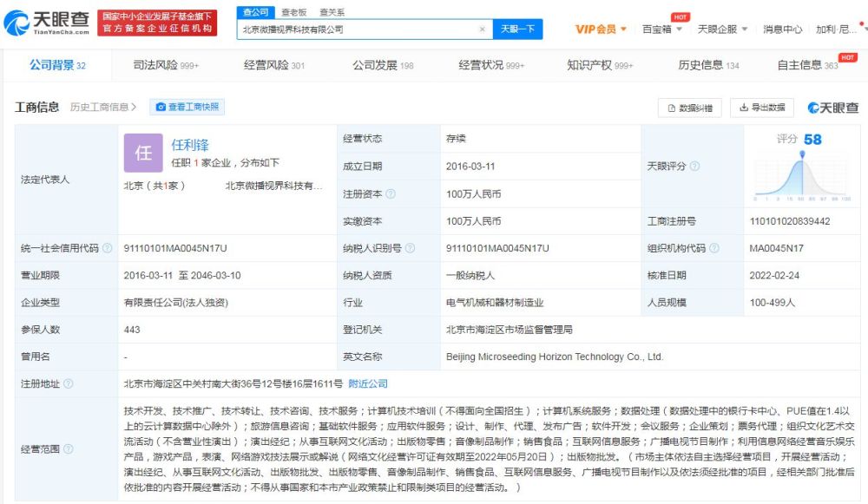Click the help icon beside 纳税人识别号
The width and height of the screenshot is (868, 504).
[x=411, y=248]
